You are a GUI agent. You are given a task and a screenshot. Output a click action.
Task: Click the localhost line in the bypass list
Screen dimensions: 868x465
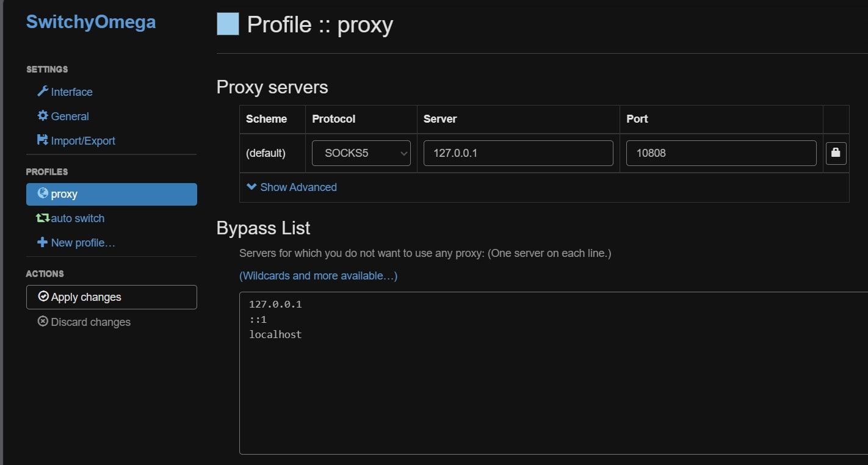[275, 334]
